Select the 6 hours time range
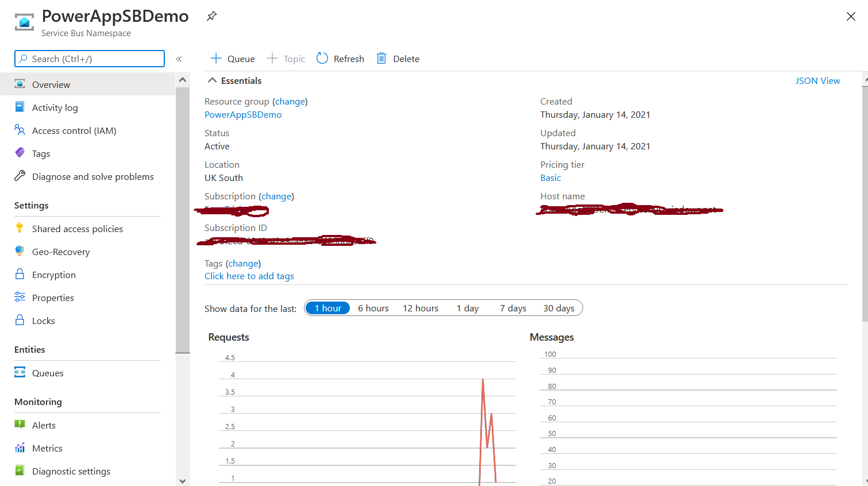The height and width of the screenshot is (486, 868). click(x=373, y=308)
